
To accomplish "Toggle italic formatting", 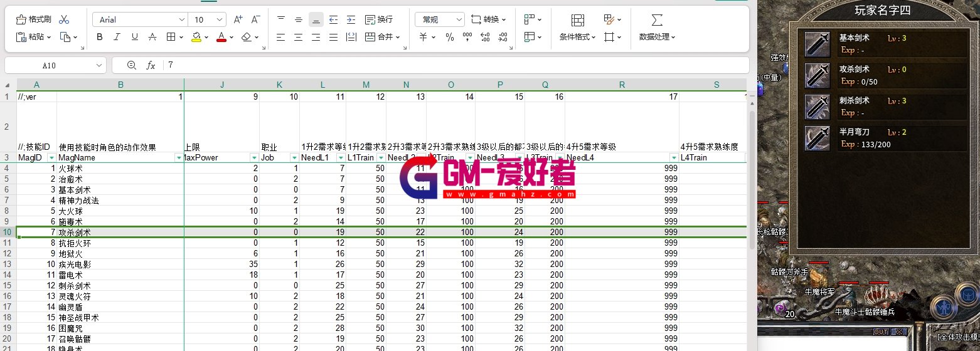I will (x=117, y=37).
